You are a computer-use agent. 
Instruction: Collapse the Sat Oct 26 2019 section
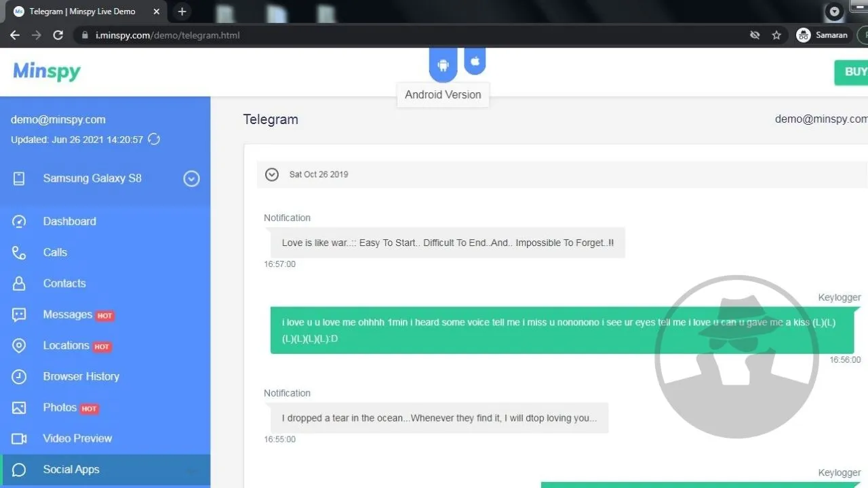(272, 175)
